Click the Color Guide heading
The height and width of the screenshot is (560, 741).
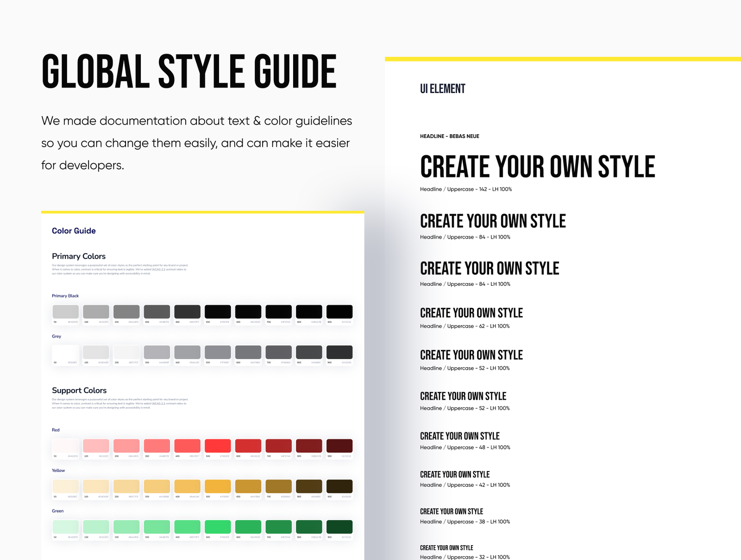coord(74,231)
